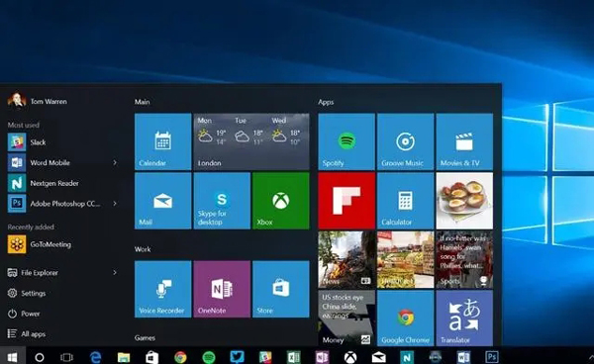Click the Chrome icon on taskbar

[x=180, y=357]
